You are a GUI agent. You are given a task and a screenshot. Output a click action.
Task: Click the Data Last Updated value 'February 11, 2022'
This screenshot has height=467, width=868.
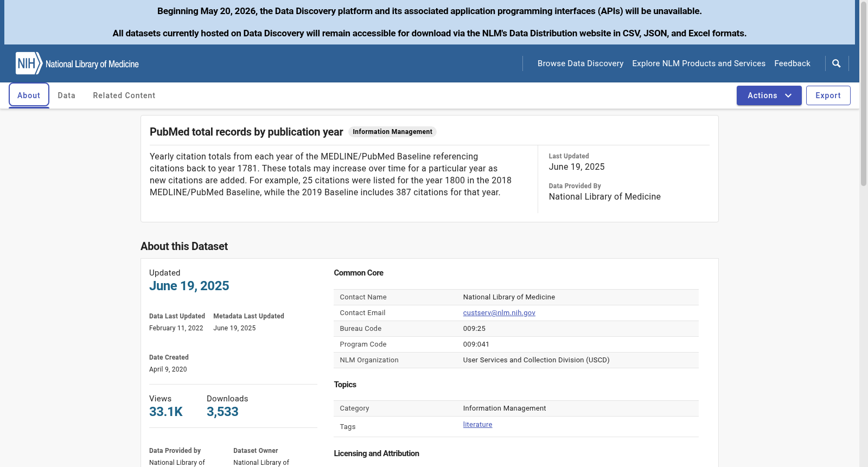pos(176,328)
